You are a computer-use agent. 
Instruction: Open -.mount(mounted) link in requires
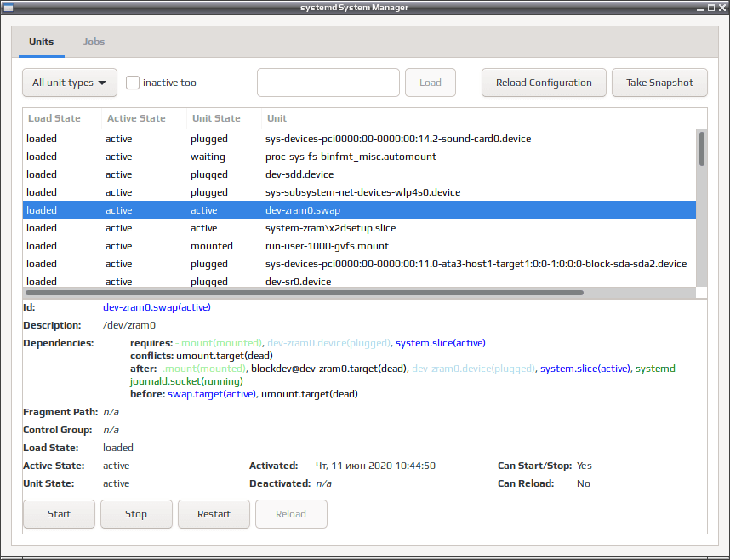point(219,343)
